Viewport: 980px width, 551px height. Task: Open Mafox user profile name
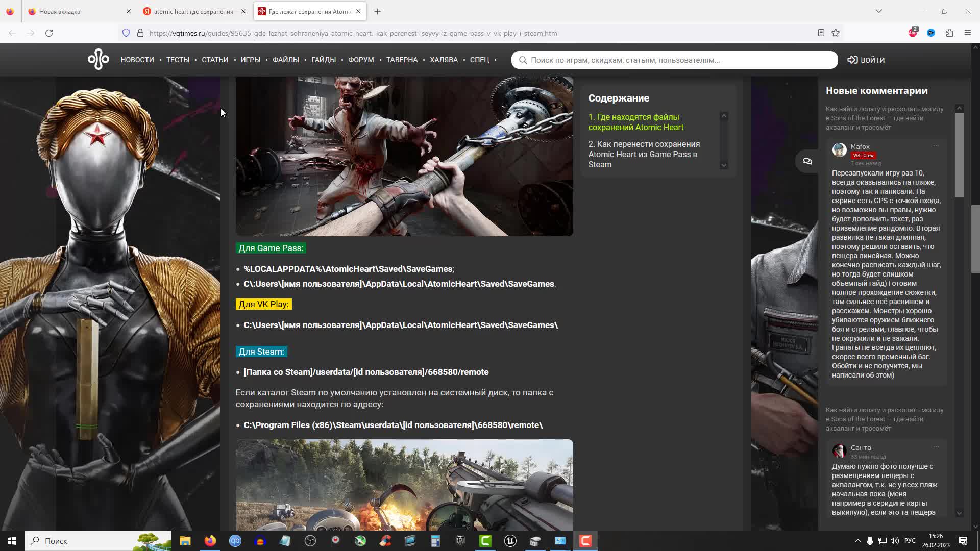[860, 146]
